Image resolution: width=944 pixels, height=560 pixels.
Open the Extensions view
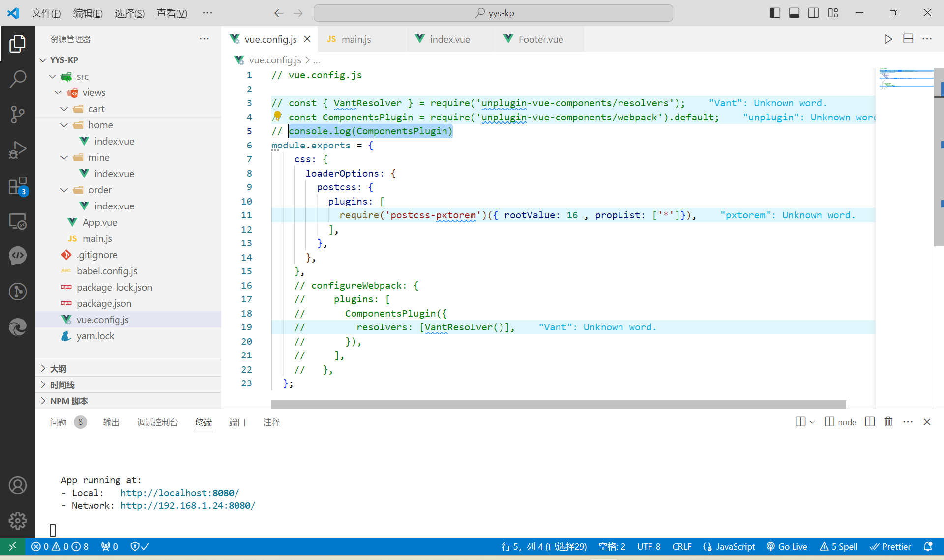tap(18, 186)
